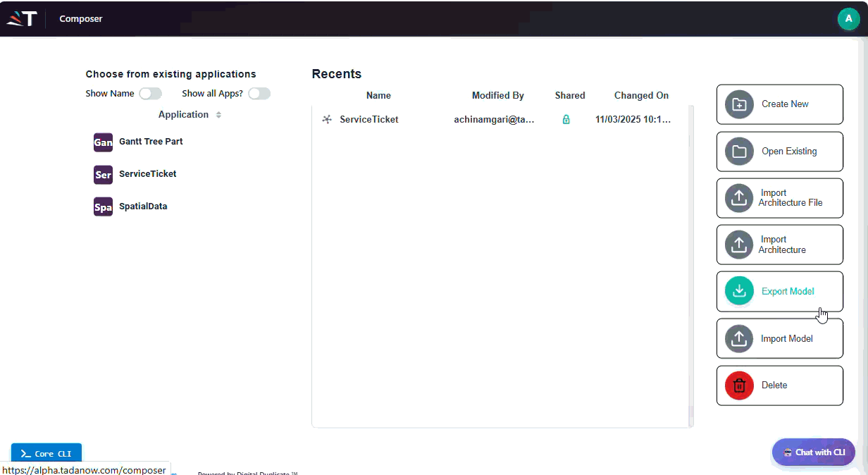Click the Recents table vertical scrollbar
868x475 pixels.
pos(691,266)
